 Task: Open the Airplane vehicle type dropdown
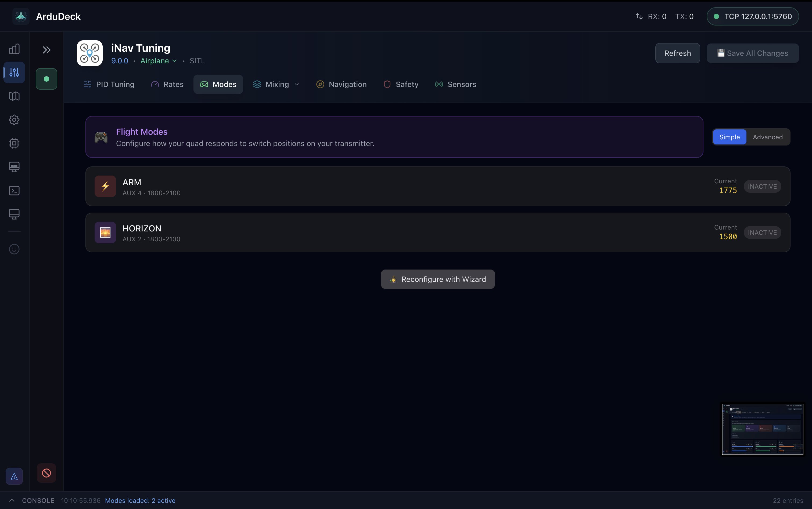pos(159,61)
